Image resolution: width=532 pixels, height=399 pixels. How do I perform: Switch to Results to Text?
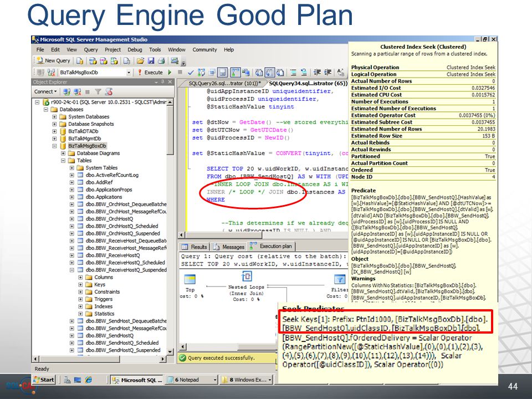(x=259, y=72)
